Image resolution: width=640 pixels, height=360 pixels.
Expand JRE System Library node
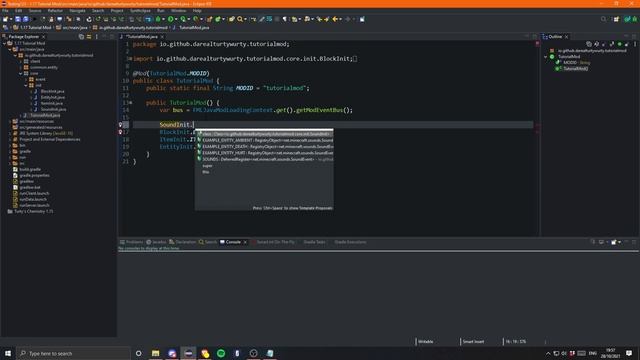pyautogui.click(x=10, y=133)
